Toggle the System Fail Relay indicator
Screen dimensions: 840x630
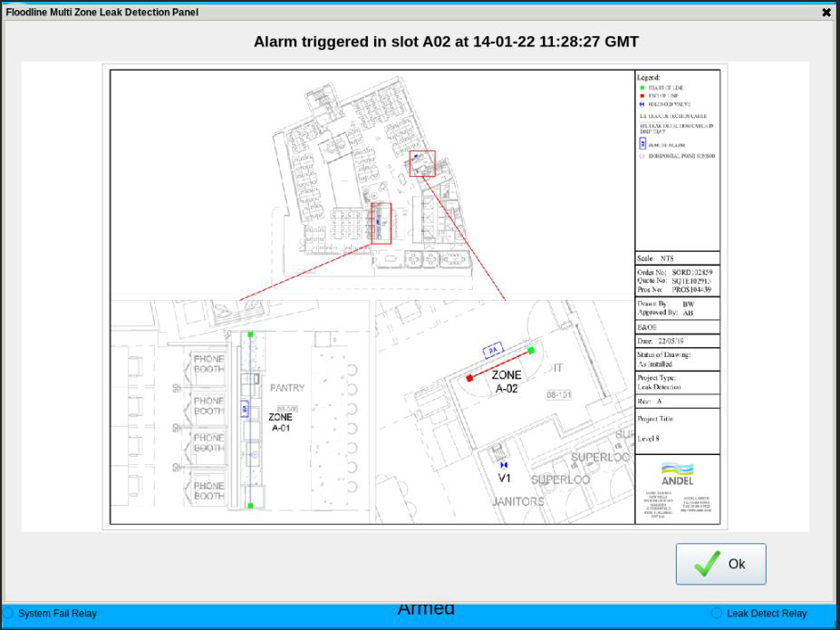tap(9, 613)
